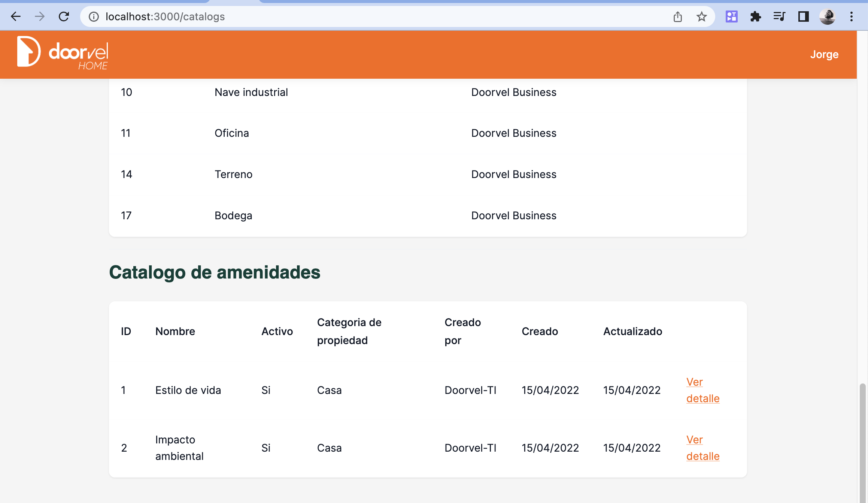Click the browser forward arrow
The width and height of the screenshot is (868, 503).
[x=40, y=16]
